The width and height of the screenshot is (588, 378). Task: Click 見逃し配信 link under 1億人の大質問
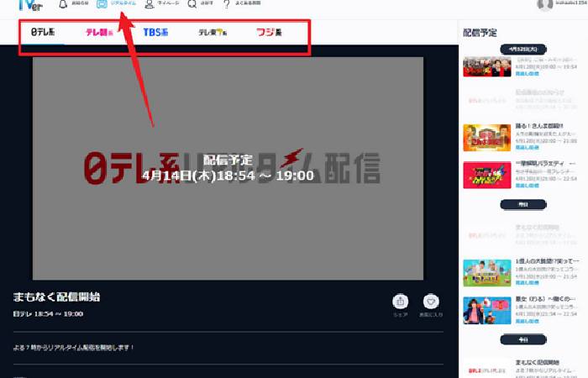[527, 283]
